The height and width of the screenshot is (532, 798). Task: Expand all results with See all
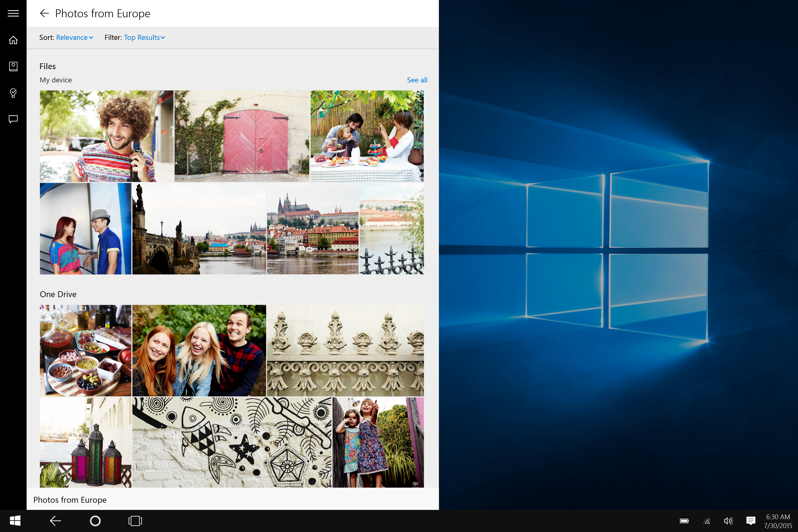pos(417,80)
